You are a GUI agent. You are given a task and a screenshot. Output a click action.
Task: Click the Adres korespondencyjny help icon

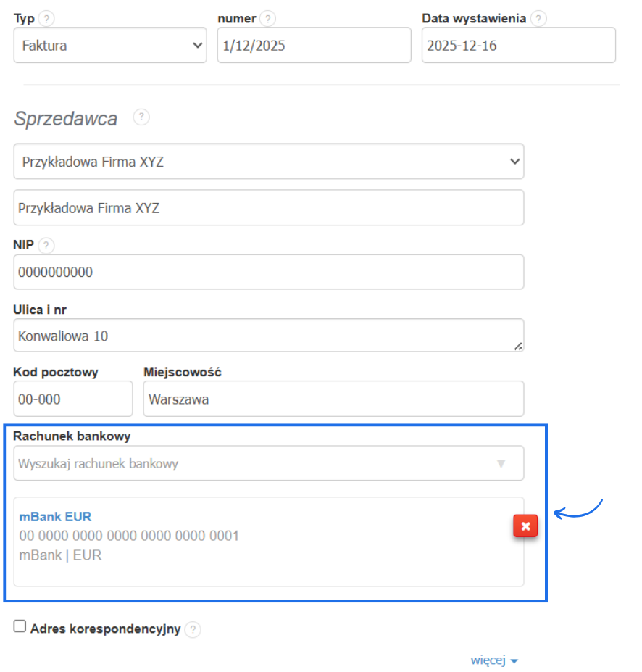click(x=193, y=629)
